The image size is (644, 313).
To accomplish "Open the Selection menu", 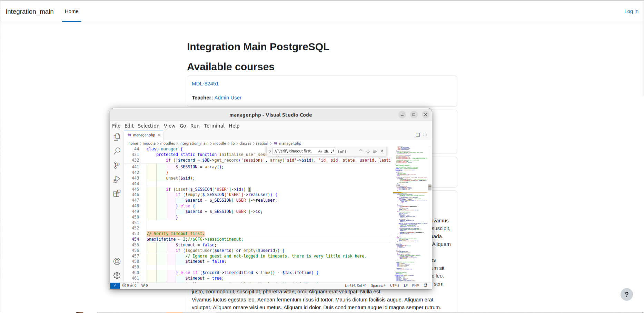I will tap(149, 126).
